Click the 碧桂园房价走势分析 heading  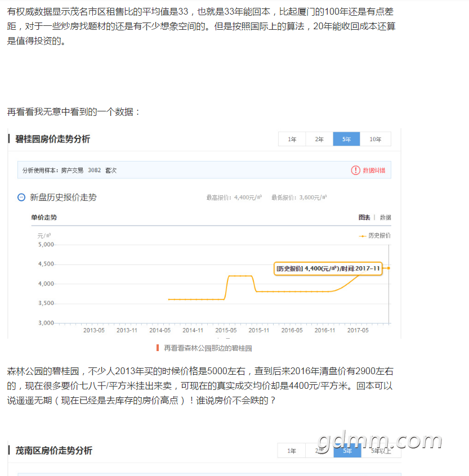(x=52, y=139)
